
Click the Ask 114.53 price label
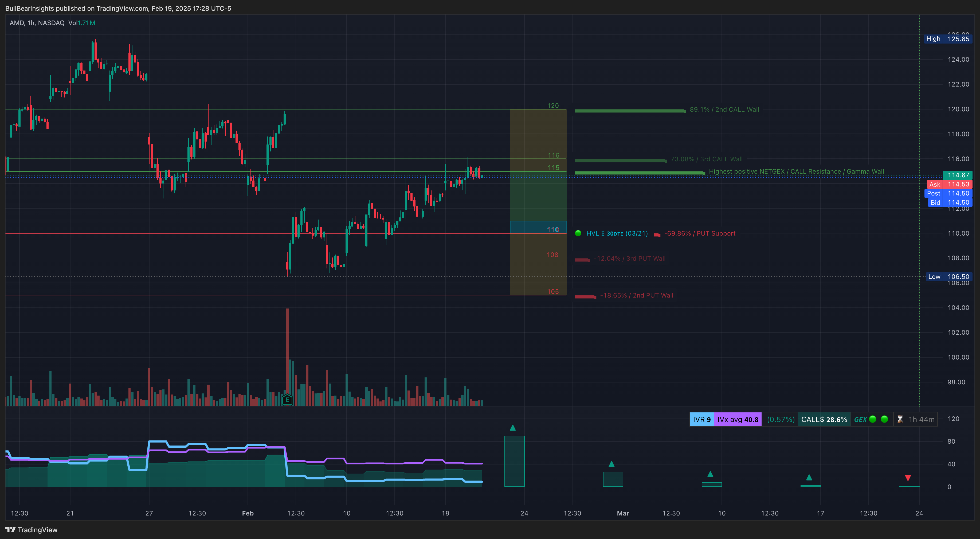click(949, 184)
